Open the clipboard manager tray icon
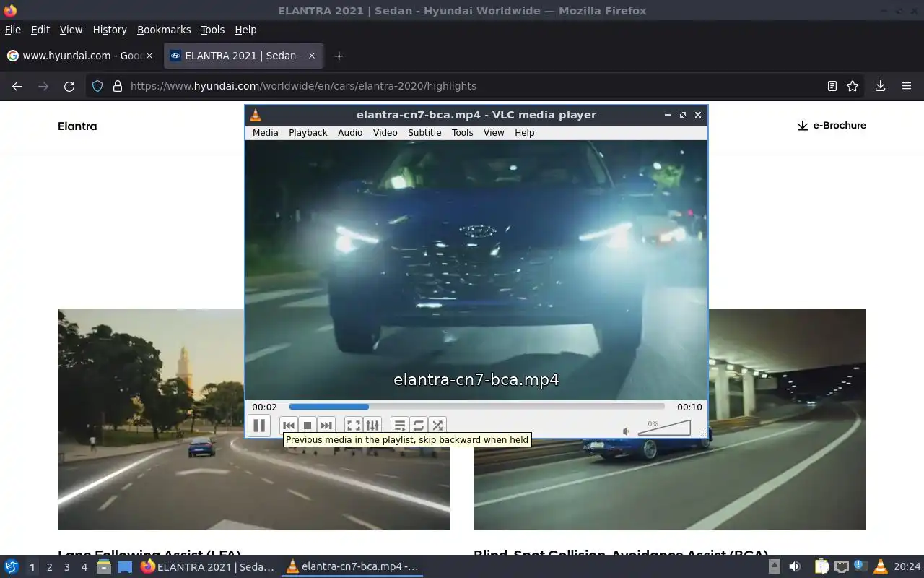924x578 pixels. [x=822, y=567]
